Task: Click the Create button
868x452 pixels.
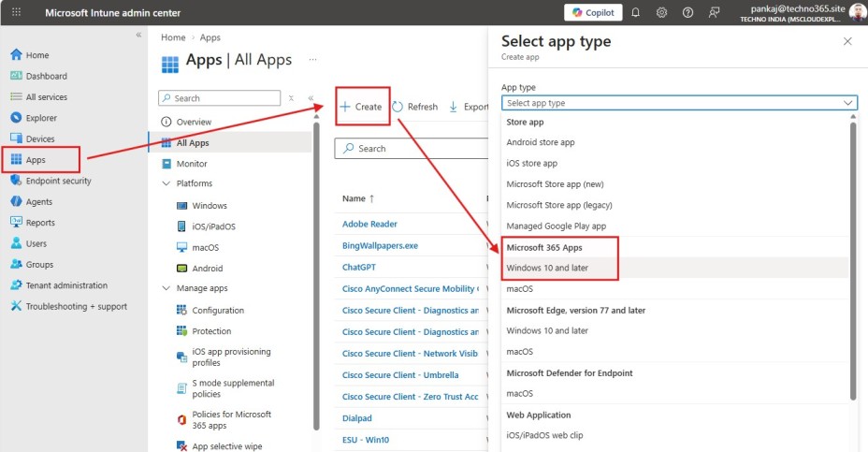Action: click(361, 107)
